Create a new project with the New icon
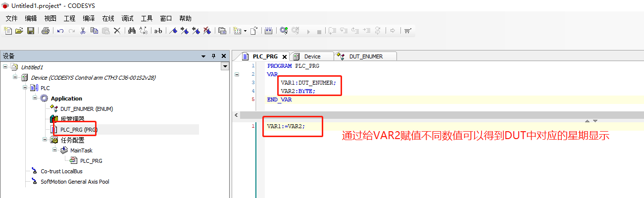Viewport: 644px width, 198px height. (x=8, y=31)
